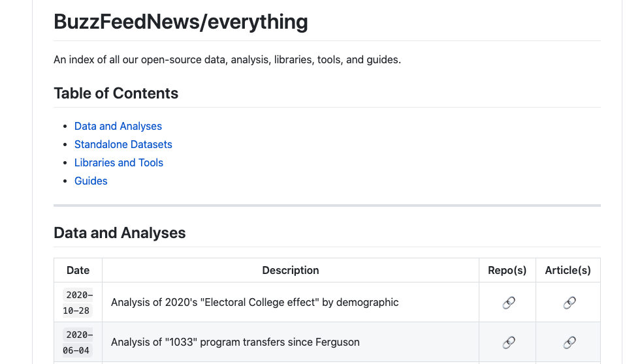642x364 pixels.
Task: Open the repo link for "1033" program transfers
Action: 508,342
